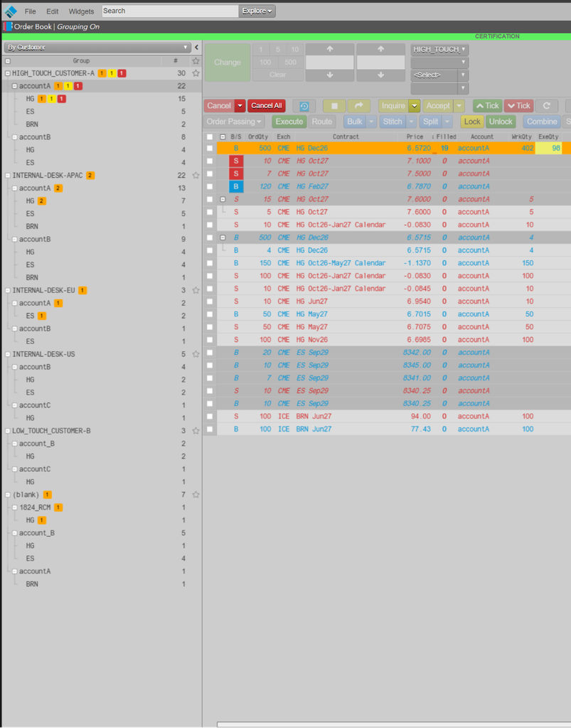This screenshot has width=571, height=728.
Task: Click the Route button
Action: [321, 122]
